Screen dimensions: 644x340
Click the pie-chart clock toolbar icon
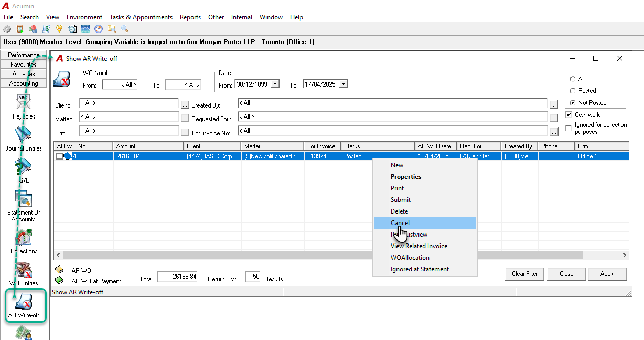point(99,29)
